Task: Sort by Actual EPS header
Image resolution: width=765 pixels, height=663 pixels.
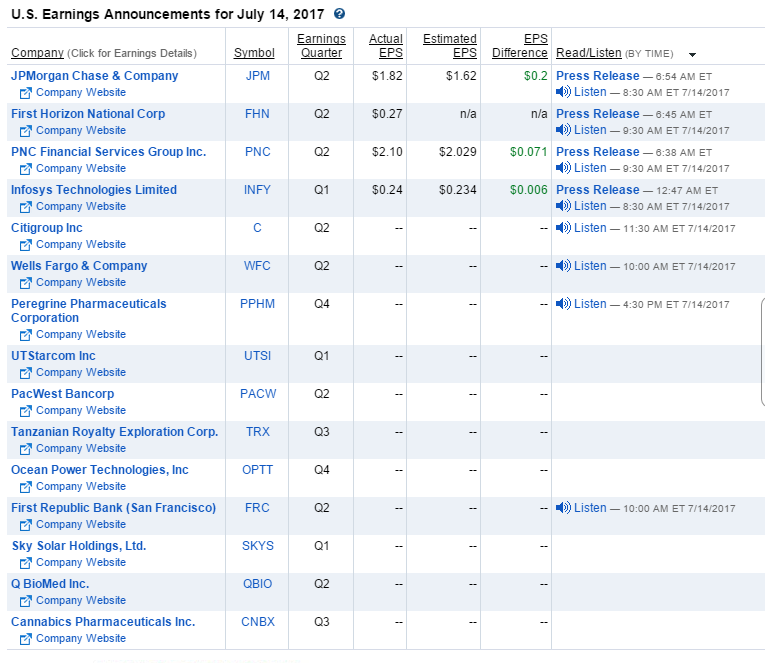Action: pyautogui.click(x=385, y=45)
